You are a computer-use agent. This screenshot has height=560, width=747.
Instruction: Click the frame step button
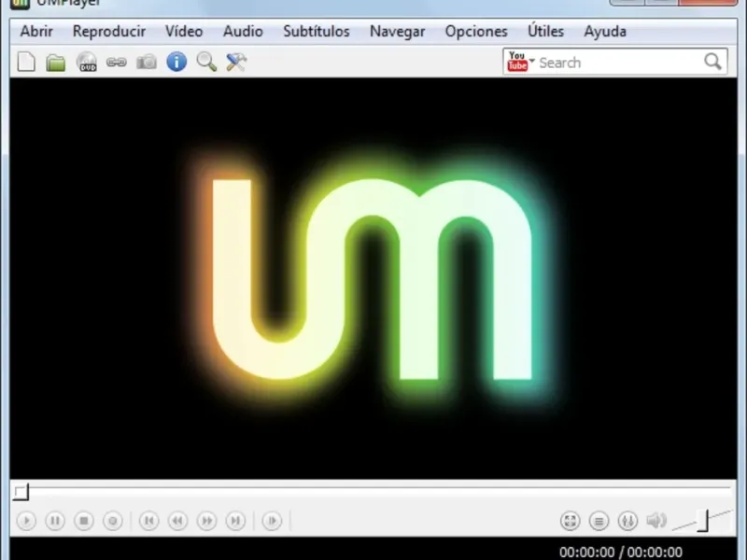(x=272, y=521)
